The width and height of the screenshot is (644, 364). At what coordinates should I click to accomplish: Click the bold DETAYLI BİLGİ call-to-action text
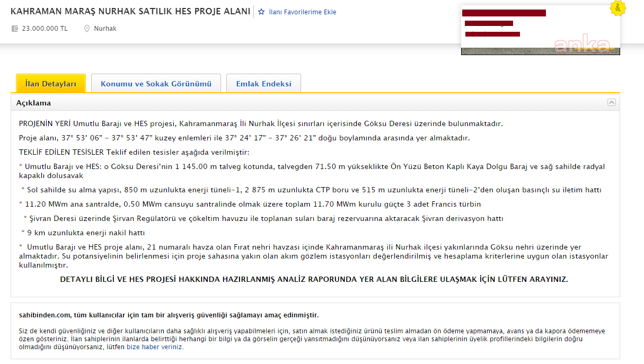[314, 279]
